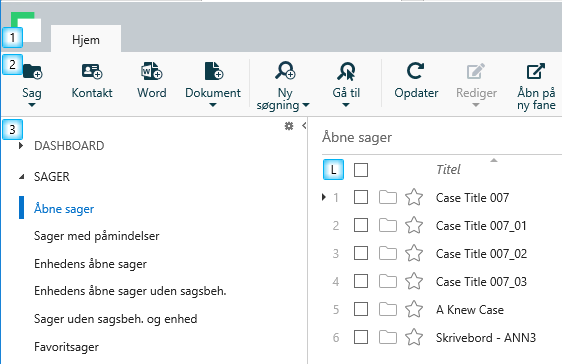Tick checkbox for Skrivebord - ANN3 row
Screen dimensions: 562x364
[361, 337]
